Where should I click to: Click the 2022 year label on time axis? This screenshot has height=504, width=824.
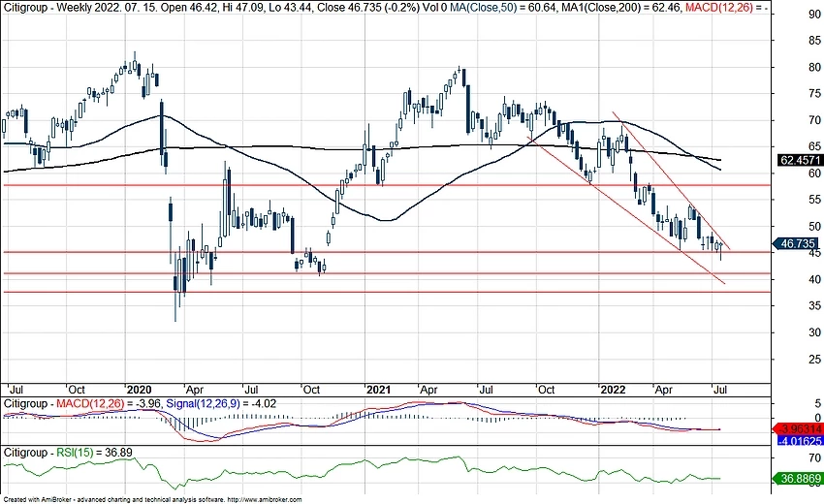coord(613,390)
